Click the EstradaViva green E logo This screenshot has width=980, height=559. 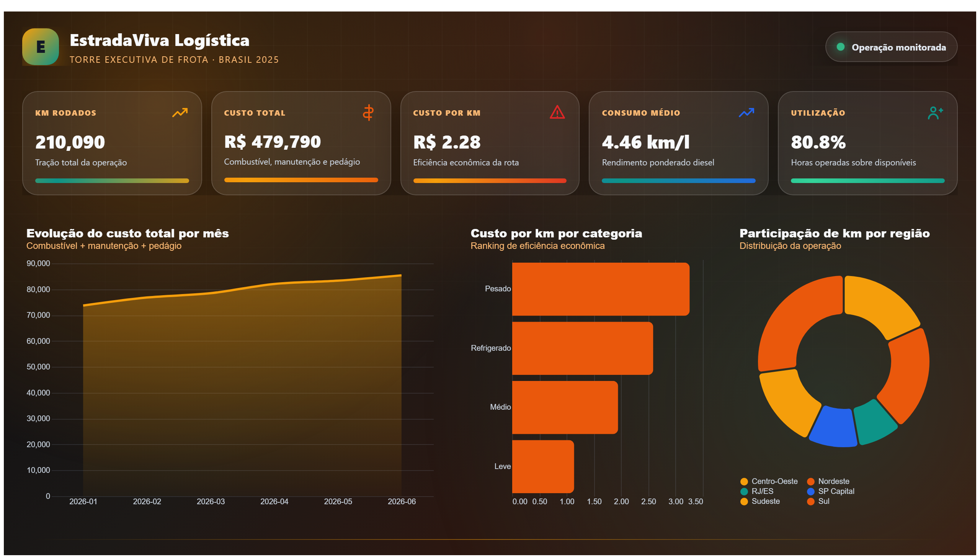click(40, 47)
